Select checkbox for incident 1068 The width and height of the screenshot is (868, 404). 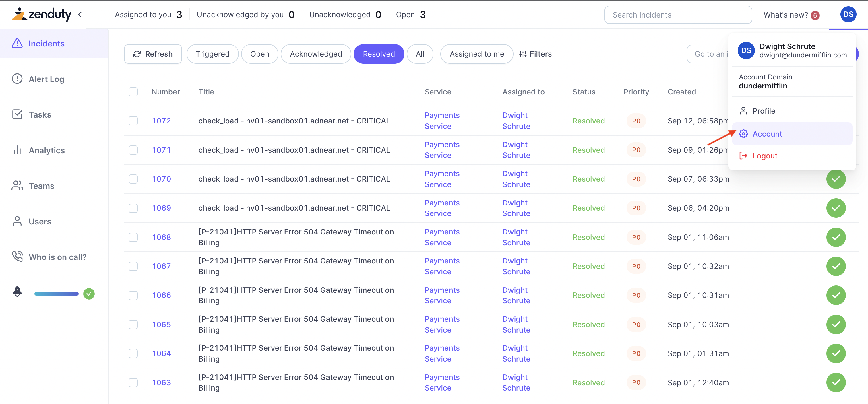coord(133,237)
